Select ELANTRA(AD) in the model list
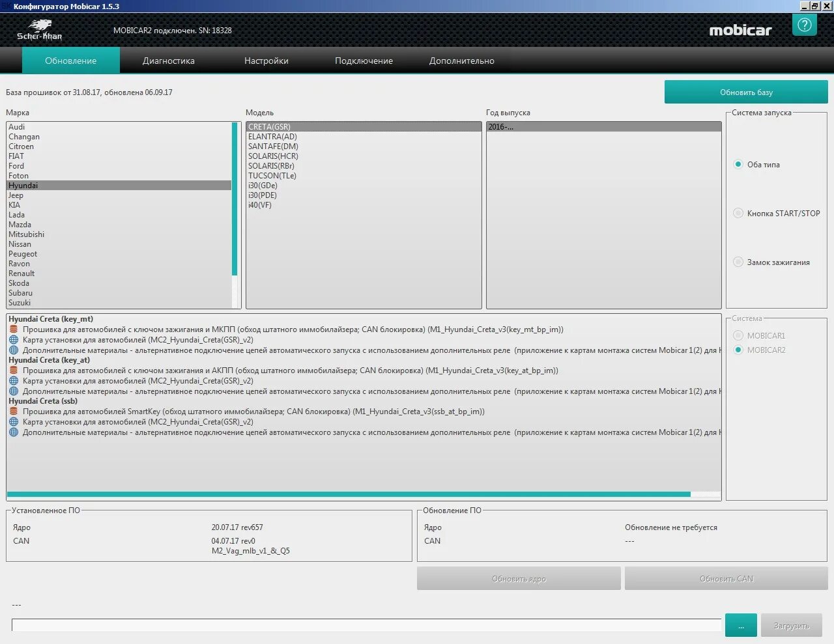Screen dimensions: 834x644 tap(364, 137)
